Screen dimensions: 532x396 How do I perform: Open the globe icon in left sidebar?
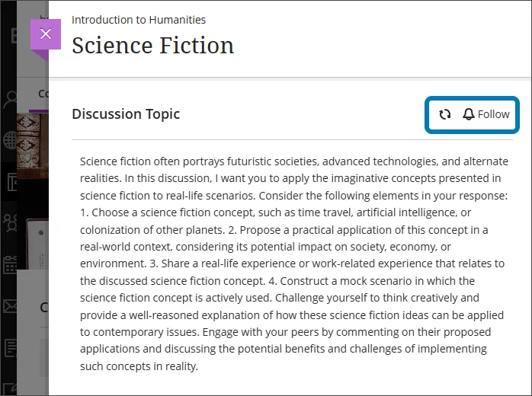(11, 140)
